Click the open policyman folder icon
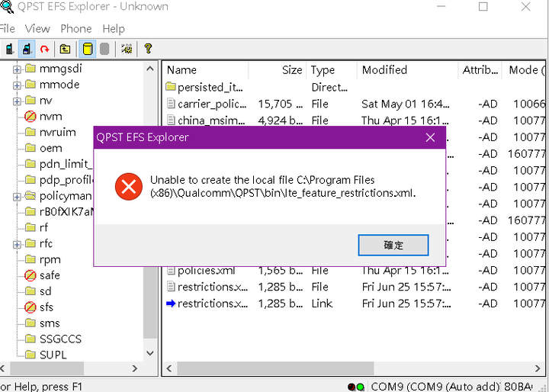Image resolution: width=549 pixels, height=392 pixels. pyautogui.click(x=30, y=195)
